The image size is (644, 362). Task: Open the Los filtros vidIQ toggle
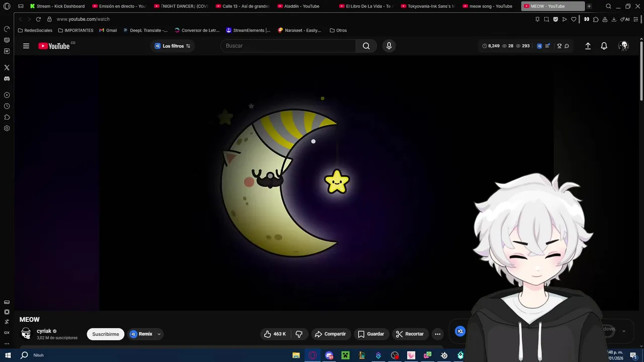coord(173,46)
